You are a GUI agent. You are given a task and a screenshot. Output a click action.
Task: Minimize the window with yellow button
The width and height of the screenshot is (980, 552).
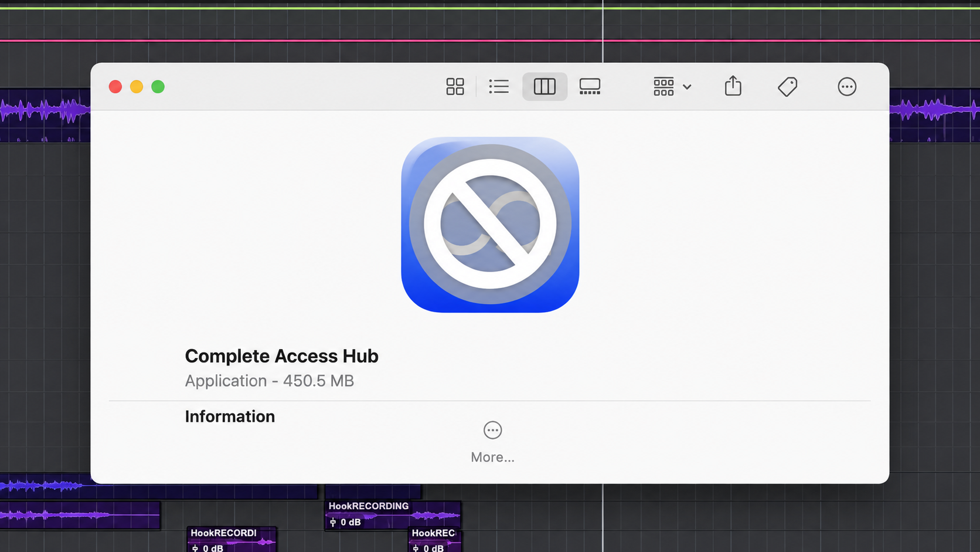[x=137, y=87]
